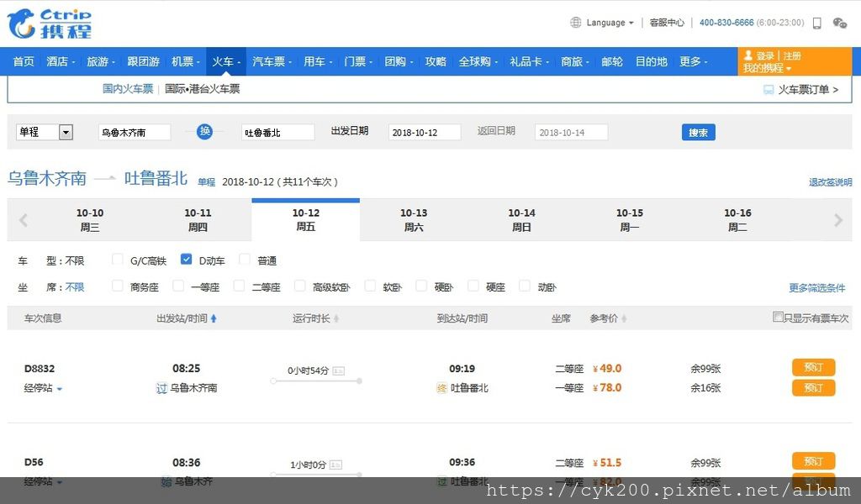861x504 pixels.
Task: Open timetable icon next to 1小时0分
Action: point(336,465)
